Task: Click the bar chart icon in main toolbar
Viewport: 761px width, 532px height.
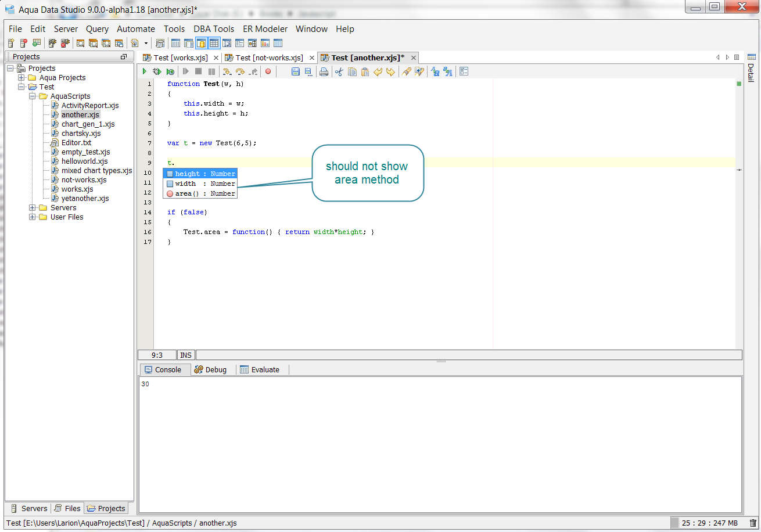Action: (x=265, y=43)
